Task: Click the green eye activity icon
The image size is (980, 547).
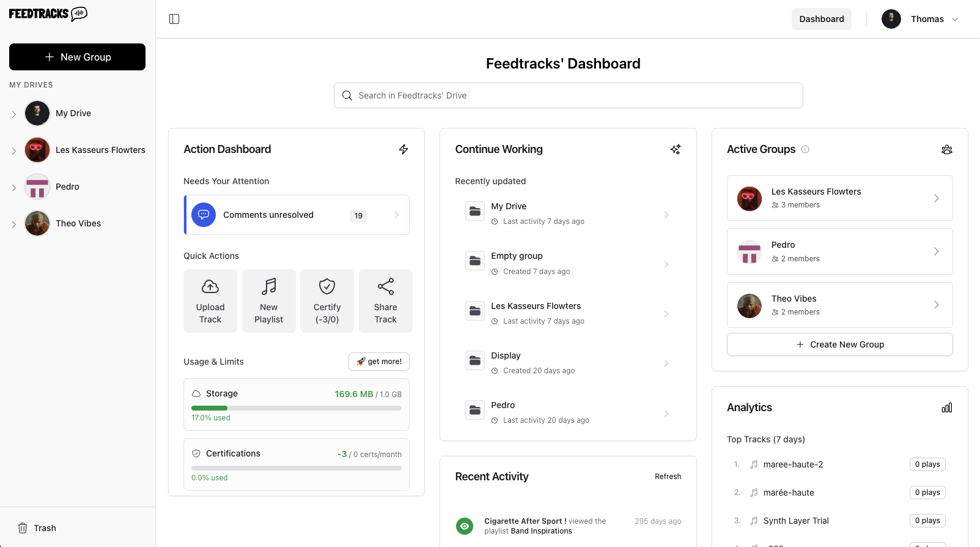Action: pos(465,526)
